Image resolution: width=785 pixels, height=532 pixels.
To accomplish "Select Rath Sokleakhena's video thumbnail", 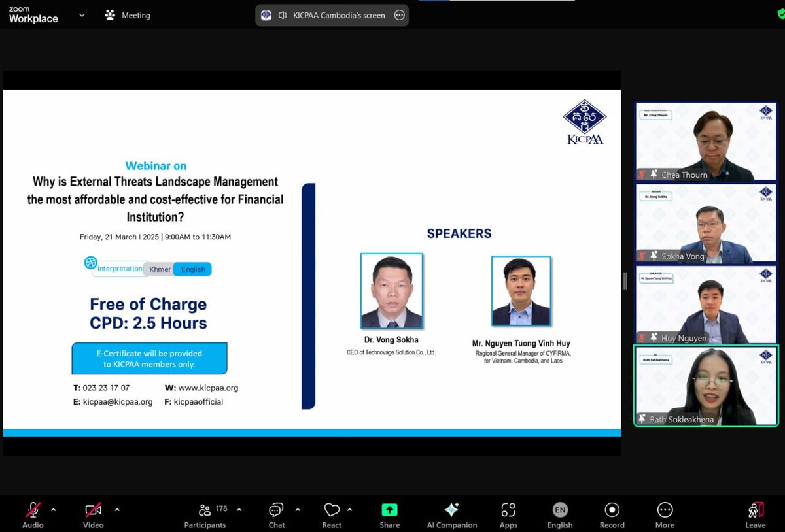I will pyautogui.click(x=706, y=386).
